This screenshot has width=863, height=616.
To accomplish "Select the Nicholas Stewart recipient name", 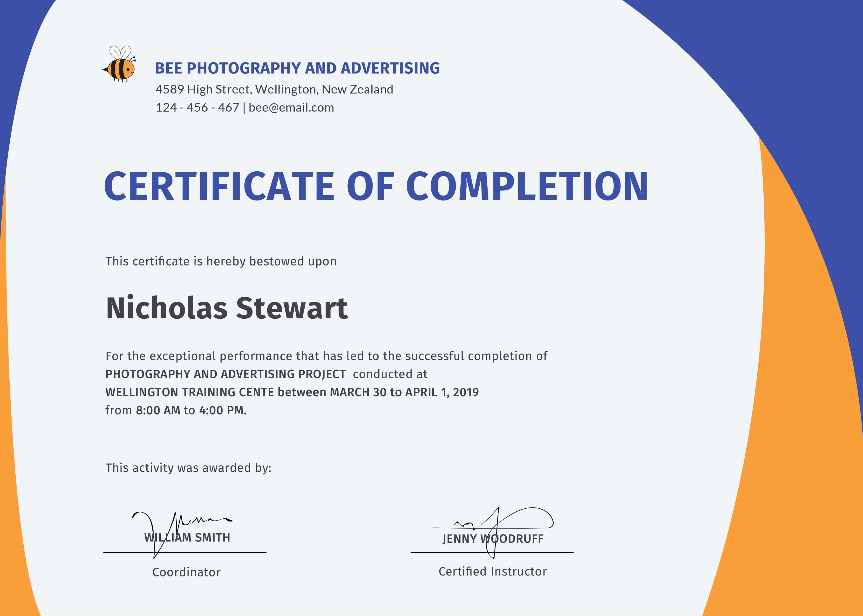I will pyautogui.click(x=227, y=308).
